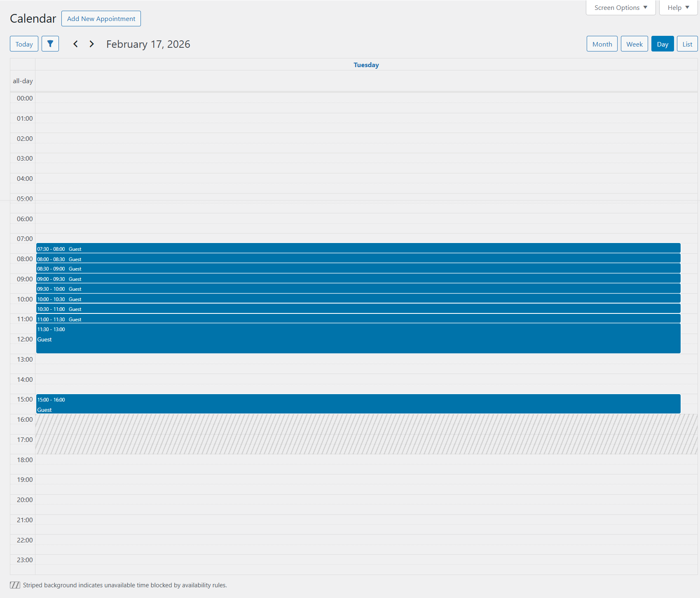Go to the previous day arrow
This screenshot has width=700, height=598.
pyautogui.click(x=75, y=44)
